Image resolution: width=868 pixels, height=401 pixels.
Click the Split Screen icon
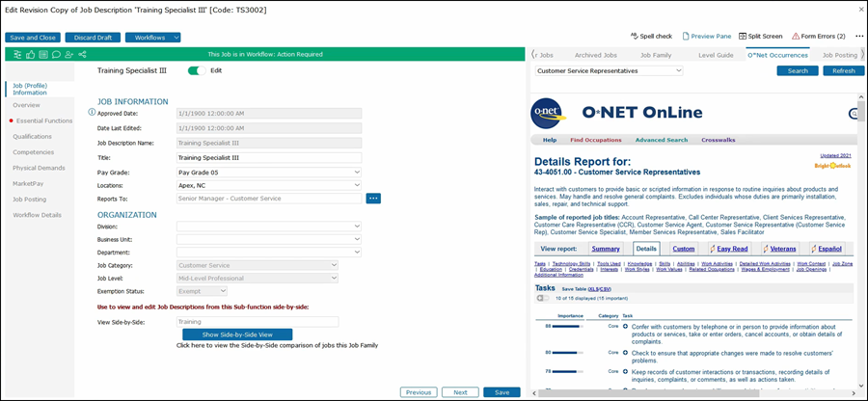(761, 36)
